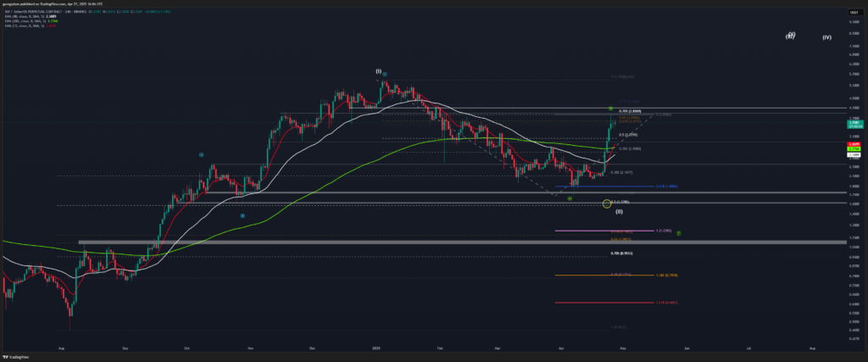This screenshot has width=868, height=362.
Task: Click the wave (IV) label at top right
Action: tap(826, 37)
